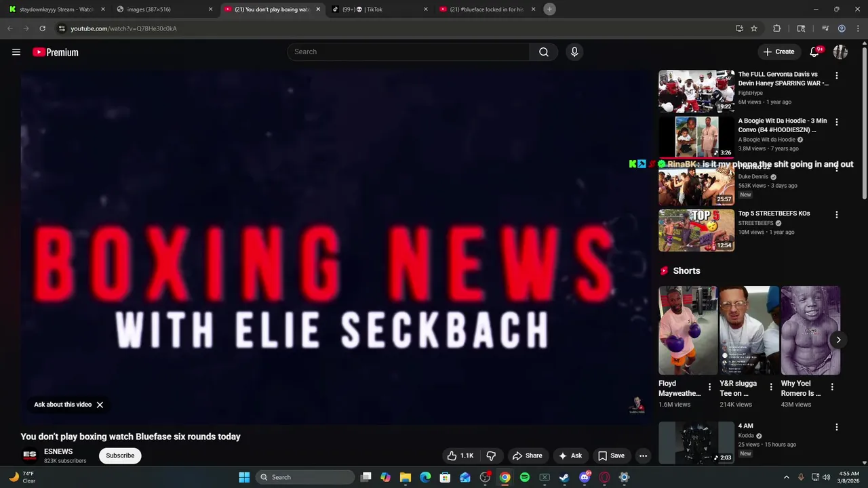This screenshot has height=488, width=868.
Task: Open Windows Start menu
Action: [x=244, y=477]
